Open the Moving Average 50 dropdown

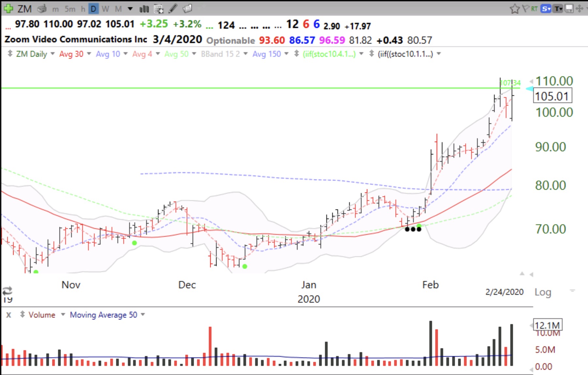pos(143,315)
